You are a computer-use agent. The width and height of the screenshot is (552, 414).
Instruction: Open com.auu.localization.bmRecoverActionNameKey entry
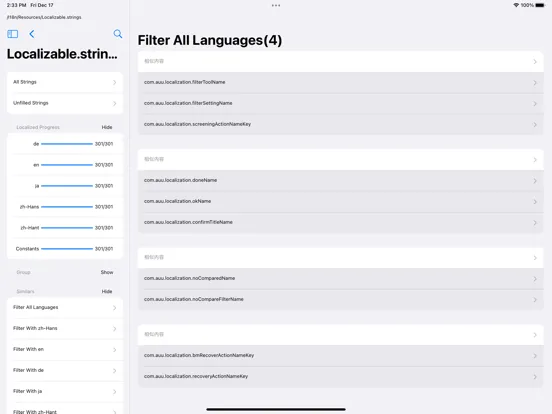pos(340,356)
